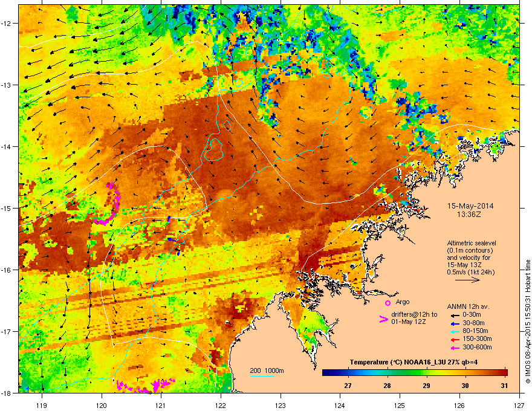The image size is (532, 411).
Task: Click the longitude axis label 119
Action: 42,405
